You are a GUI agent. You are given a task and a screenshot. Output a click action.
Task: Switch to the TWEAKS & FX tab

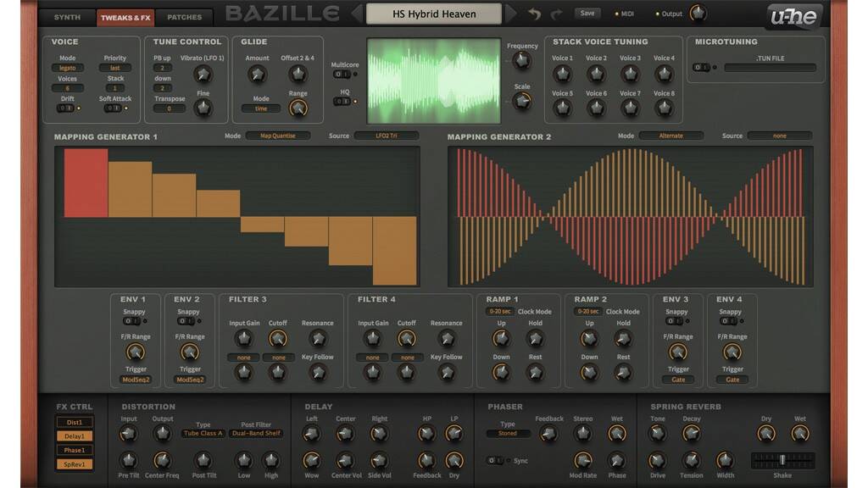coord(125,18)
